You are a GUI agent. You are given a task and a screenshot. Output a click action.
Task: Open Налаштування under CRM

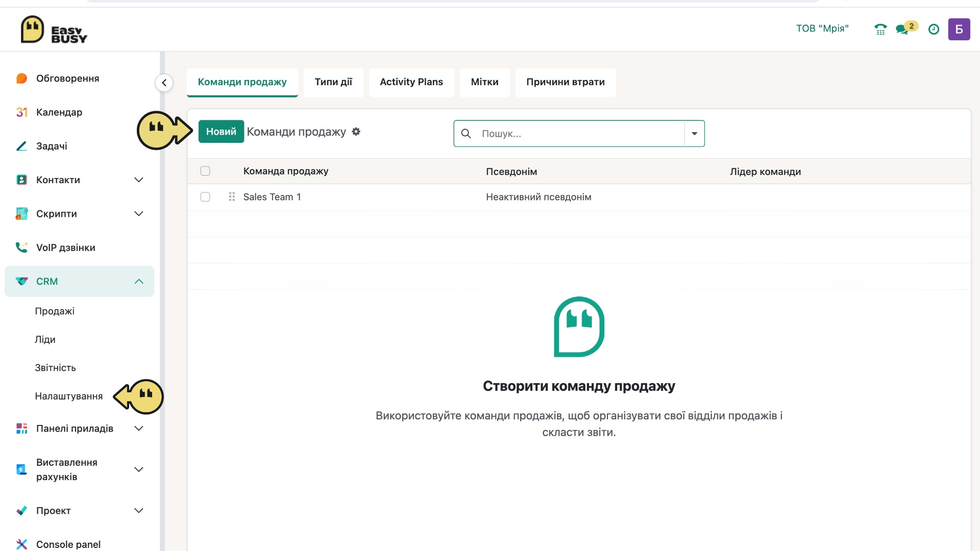click(x=68, y=396)
